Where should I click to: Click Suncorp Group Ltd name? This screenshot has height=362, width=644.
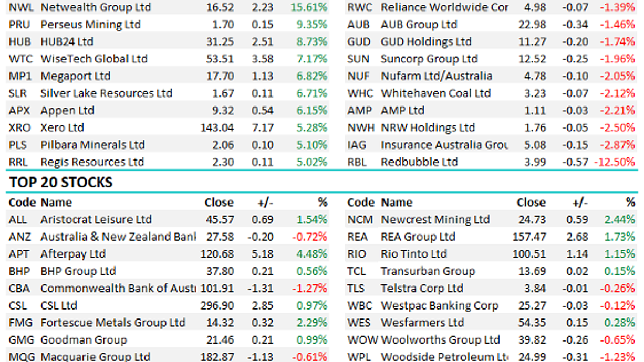pyautogui.click(x=429, y=59)
